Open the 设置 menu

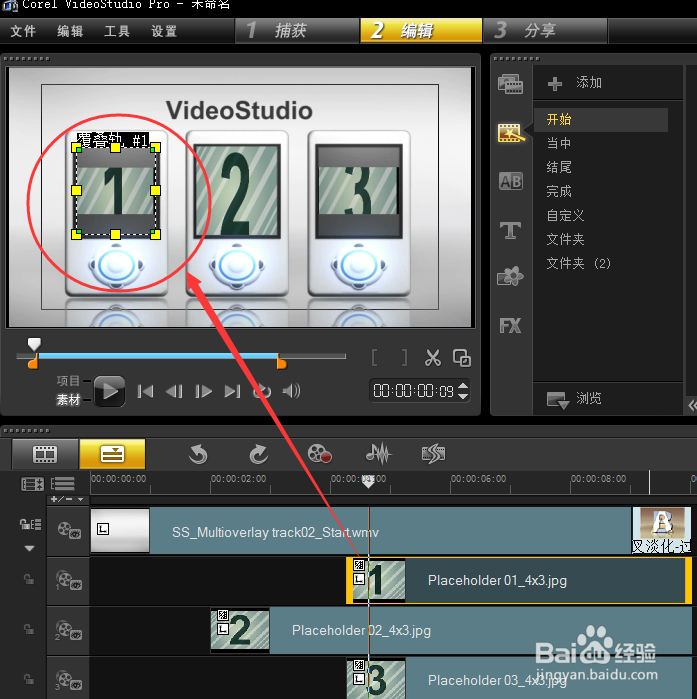pyautogui.click(x=164, y=31)
